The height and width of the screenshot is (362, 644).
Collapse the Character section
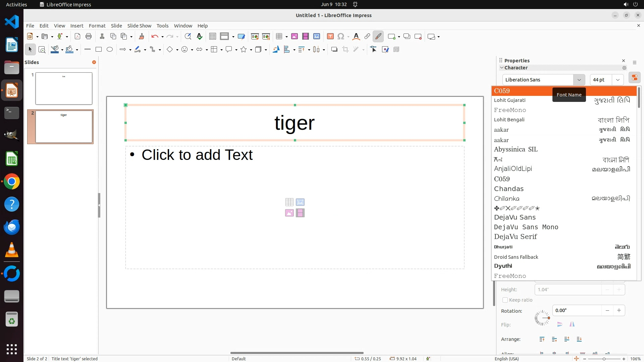click(x=502, y=68)
